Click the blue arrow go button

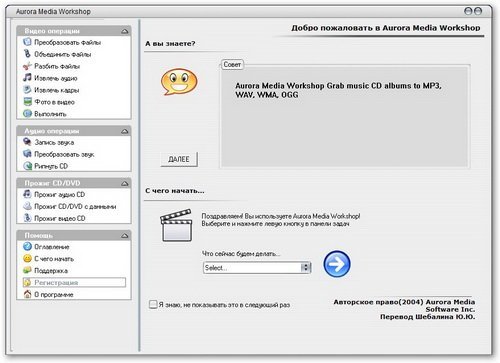(337, 264)
